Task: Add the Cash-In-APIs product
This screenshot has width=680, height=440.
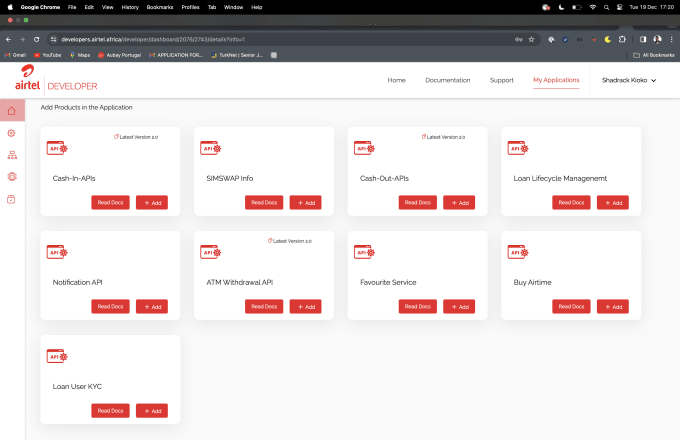Action: pos(152,202)
